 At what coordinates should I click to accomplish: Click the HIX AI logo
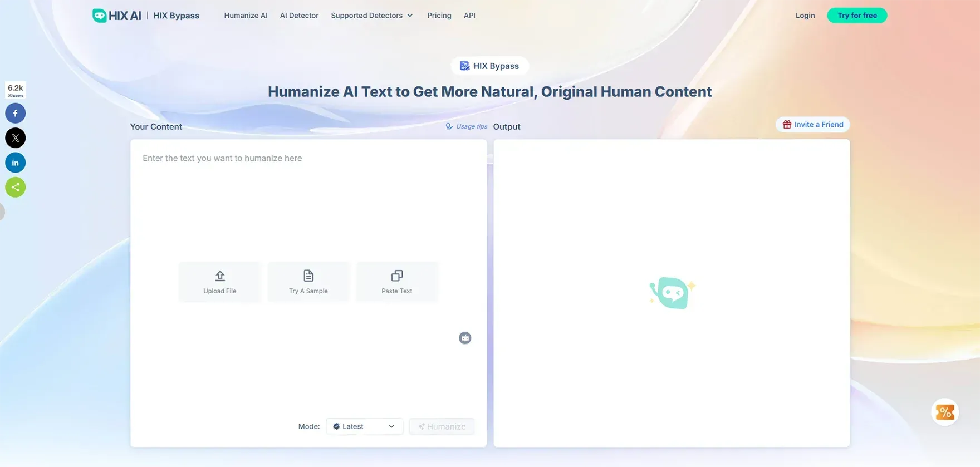point(117,16)
